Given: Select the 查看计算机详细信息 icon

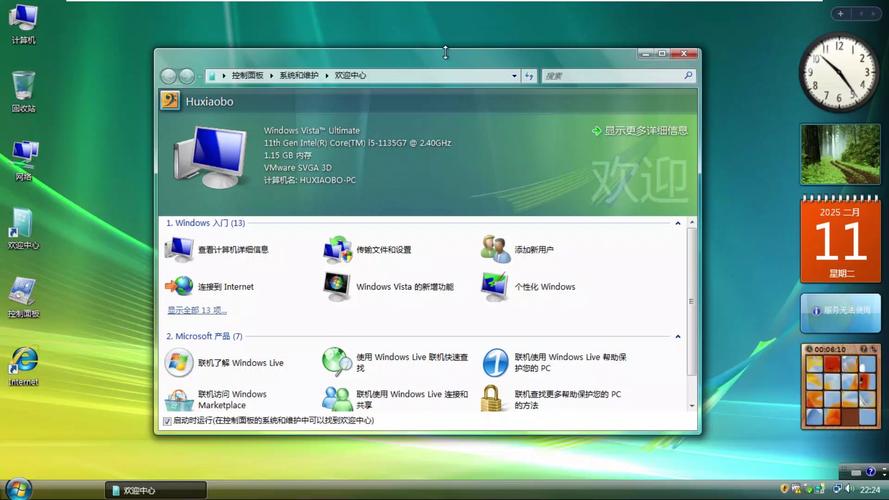Looking at the screenshot, I should (x=179, y=249).
